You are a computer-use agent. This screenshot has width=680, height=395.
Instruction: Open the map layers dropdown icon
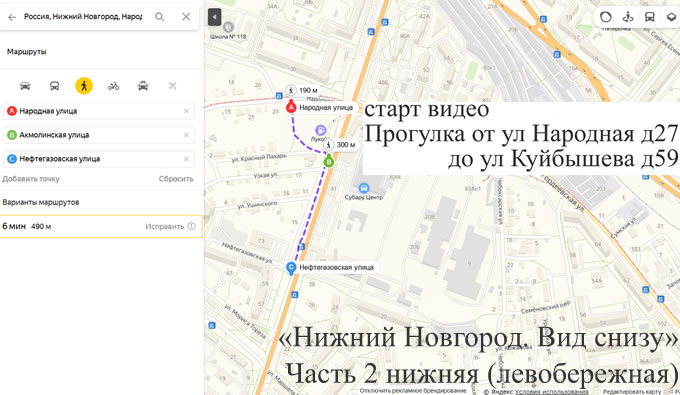click(672, 17)
